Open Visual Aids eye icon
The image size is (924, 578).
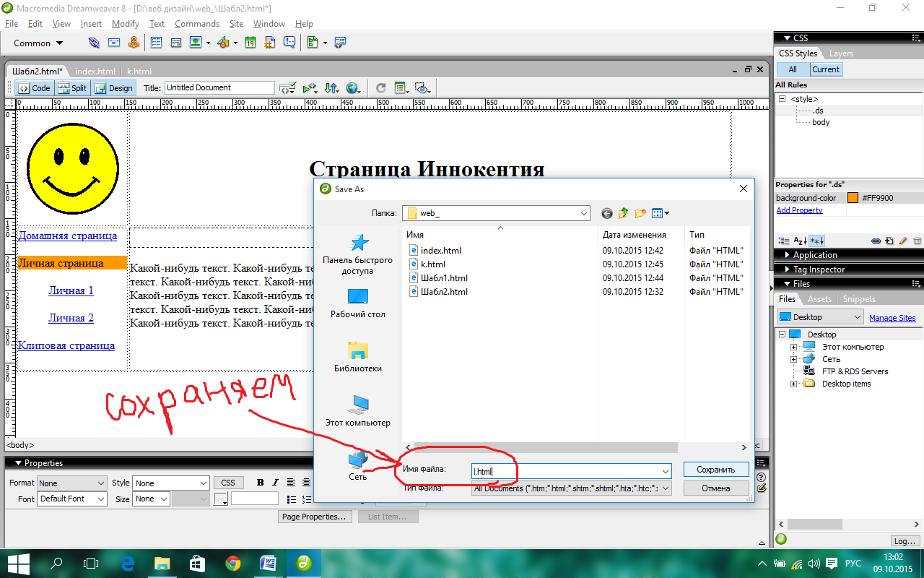[x=423, y=88]
